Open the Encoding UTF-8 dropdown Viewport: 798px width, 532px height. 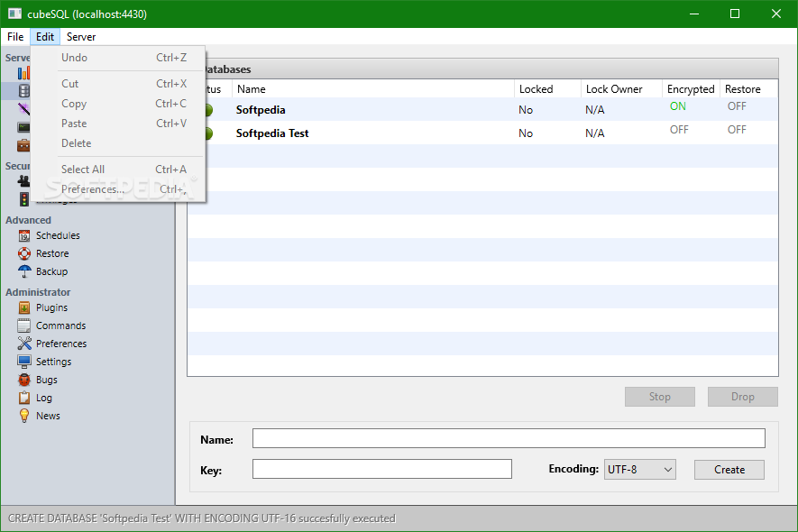pyautogui.click(x=639, y=470)
